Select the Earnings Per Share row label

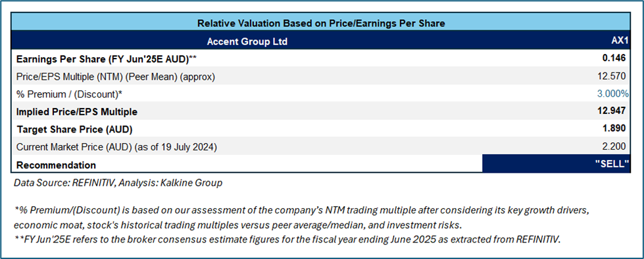[x=106, y=59]
